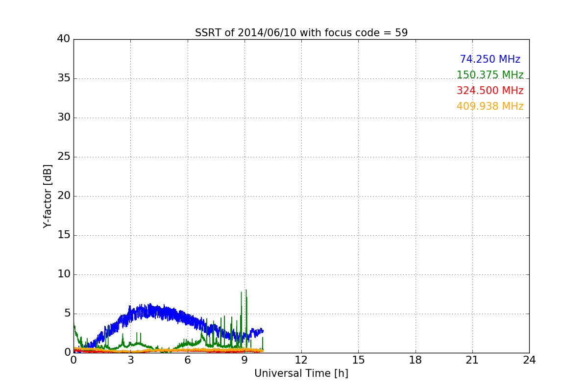The width and height of the screenshot is (588, 392).
Task: Click x-axis tick label 9
Action: click(245, 360)
